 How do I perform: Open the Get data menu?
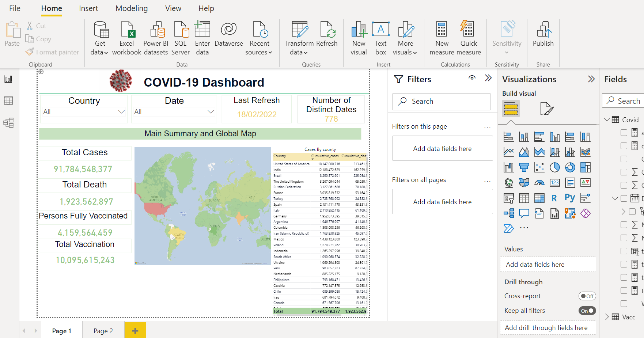point(99,38)
